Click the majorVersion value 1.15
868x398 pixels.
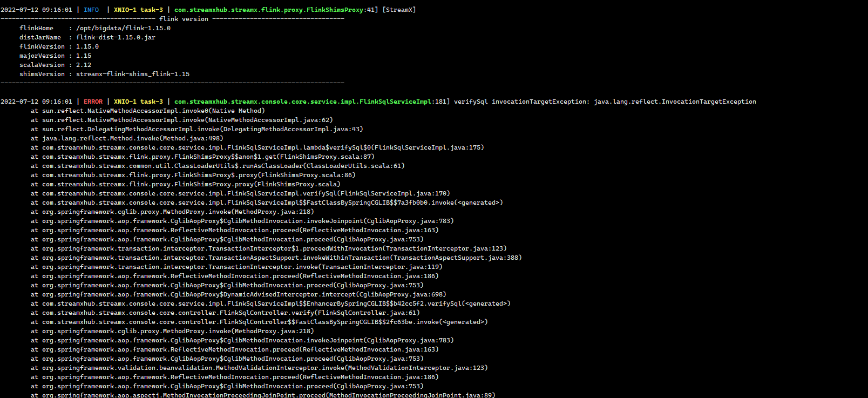click(84, 56)
